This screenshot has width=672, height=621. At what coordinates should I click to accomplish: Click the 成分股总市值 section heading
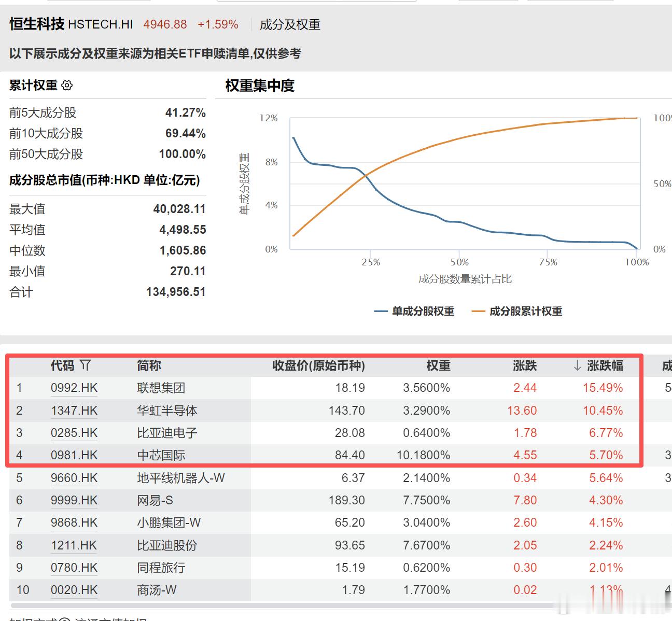pyautogui.click(x=104, y=180)
